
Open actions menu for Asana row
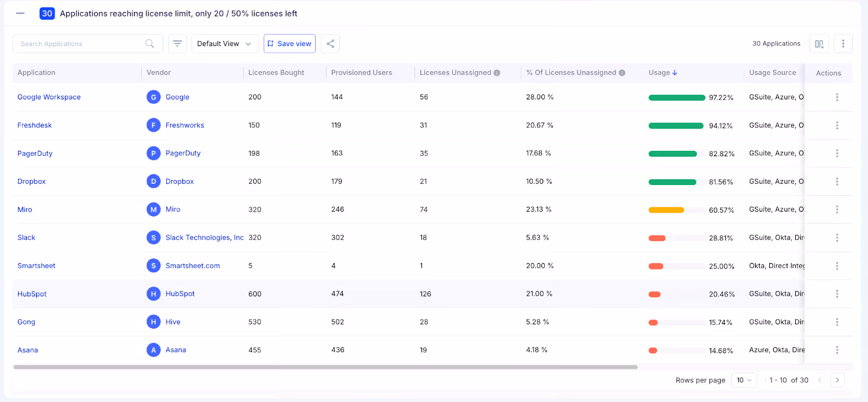(837, 350)
